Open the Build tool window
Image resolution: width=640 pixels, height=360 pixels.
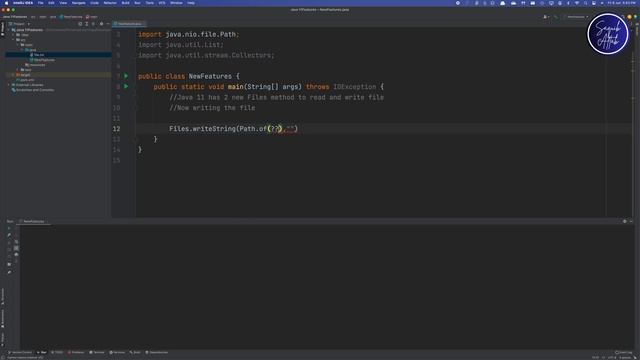click(135, 352)
